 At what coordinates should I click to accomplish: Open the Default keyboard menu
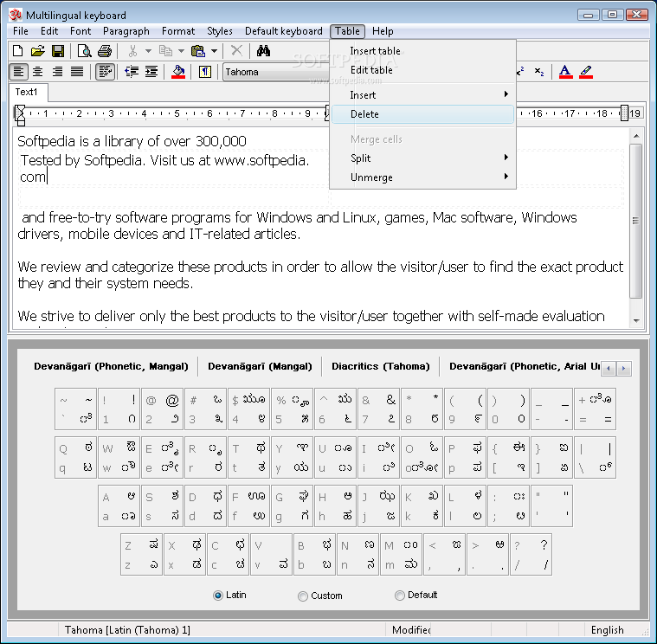pyautogui.click(x=284, y=31)
